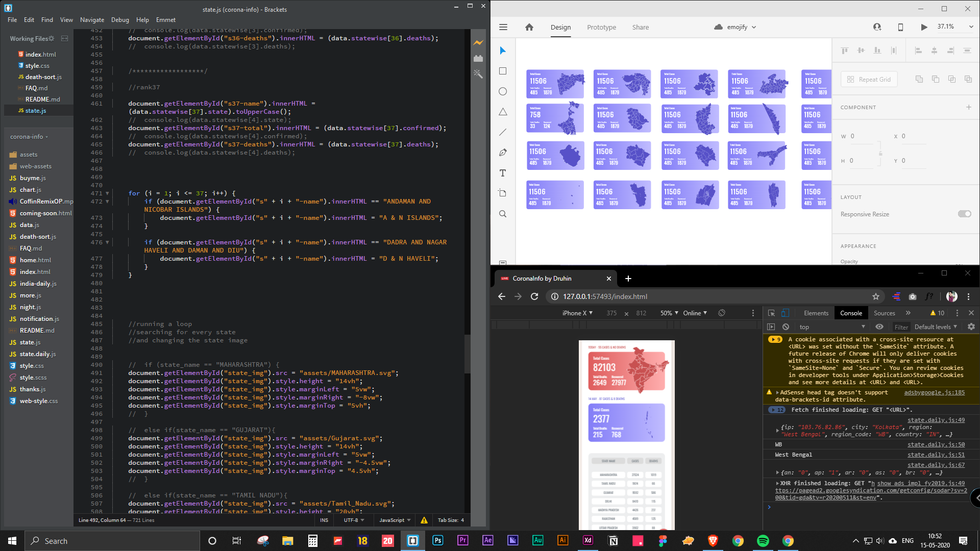980x551 pixels.
Task: Click the Add boolean operation icon in XD
Action: [919, 79]
